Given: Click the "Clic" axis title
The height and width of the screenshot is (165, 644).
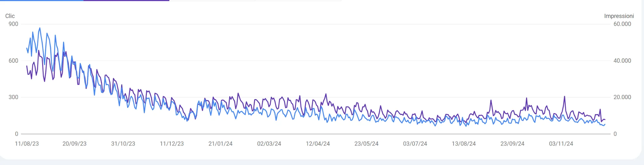Looking at the screenshot, I should (x=10, y=16).
